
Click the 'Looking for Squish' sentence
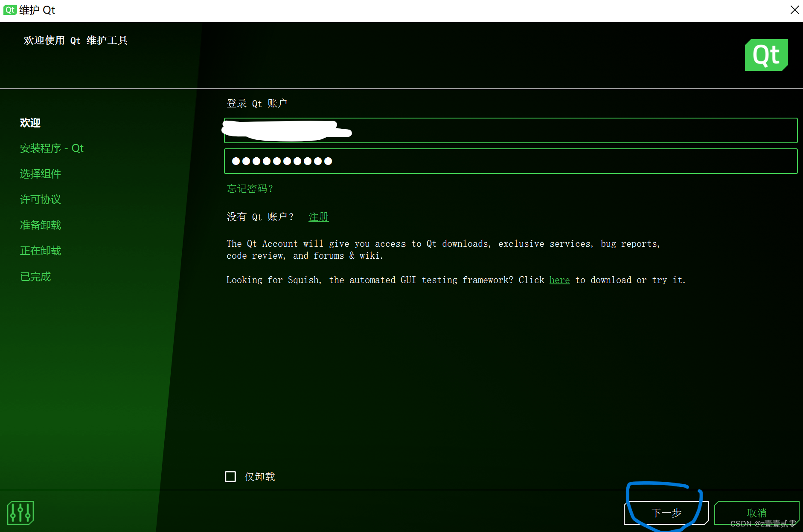[456, 280]
